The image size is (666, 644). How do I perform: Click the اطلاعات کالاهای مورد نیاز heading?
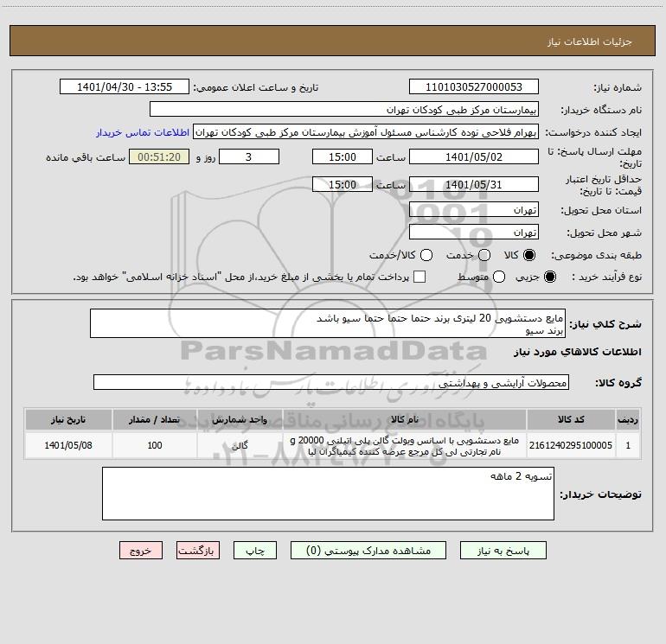coord(578,352)
